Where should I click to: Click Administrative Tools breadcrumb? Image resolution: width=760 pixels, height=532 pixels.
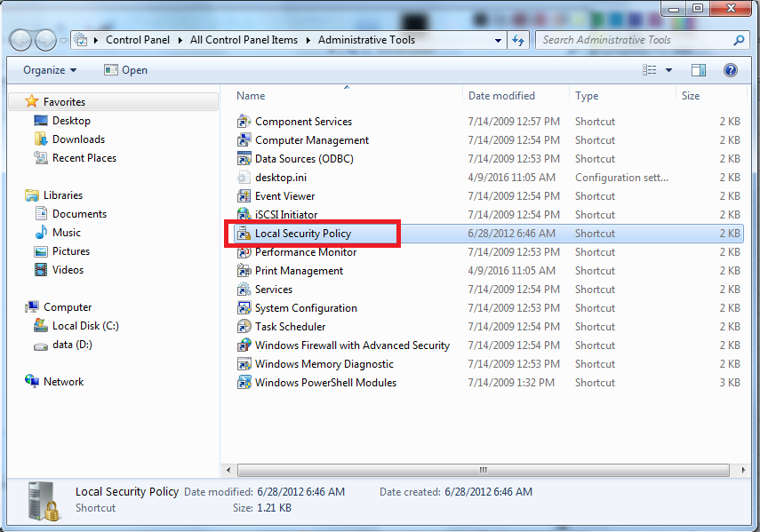pos(366,40)
